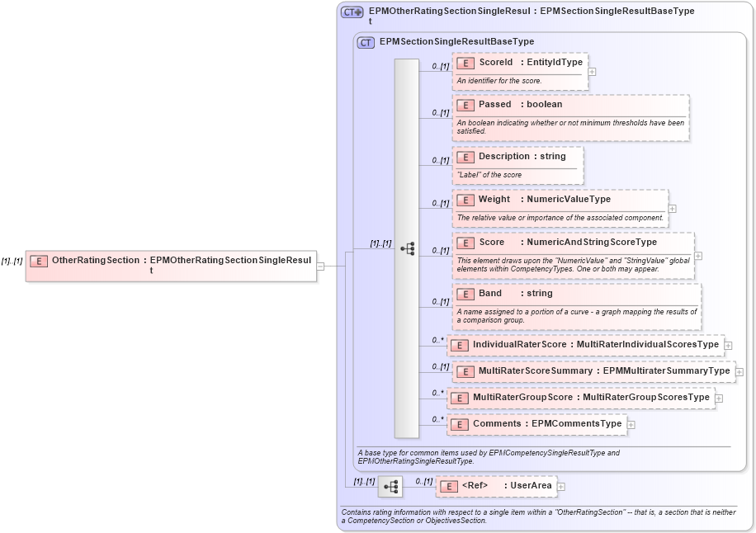Expand the ScoreId element plus box
This screenshot has height=533, width=756.
(590, 72)
